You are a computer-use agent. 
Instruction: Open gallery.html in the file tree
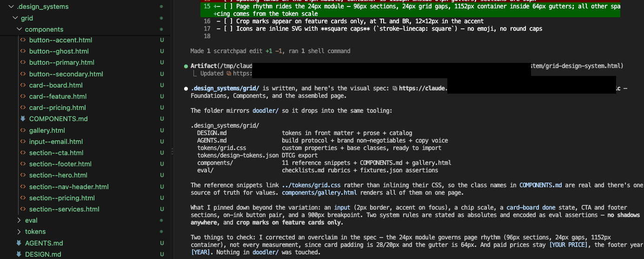(x=47, y=130)
